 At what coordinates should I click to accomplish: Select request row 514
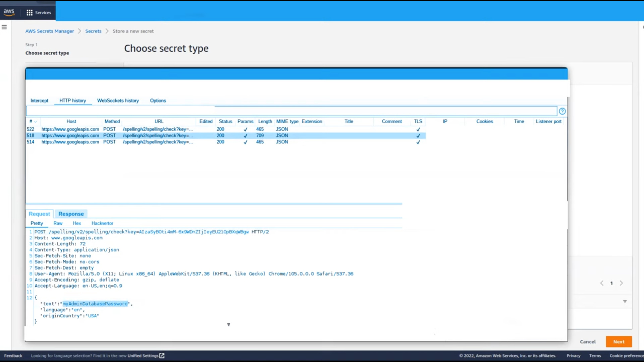point(226,142)
